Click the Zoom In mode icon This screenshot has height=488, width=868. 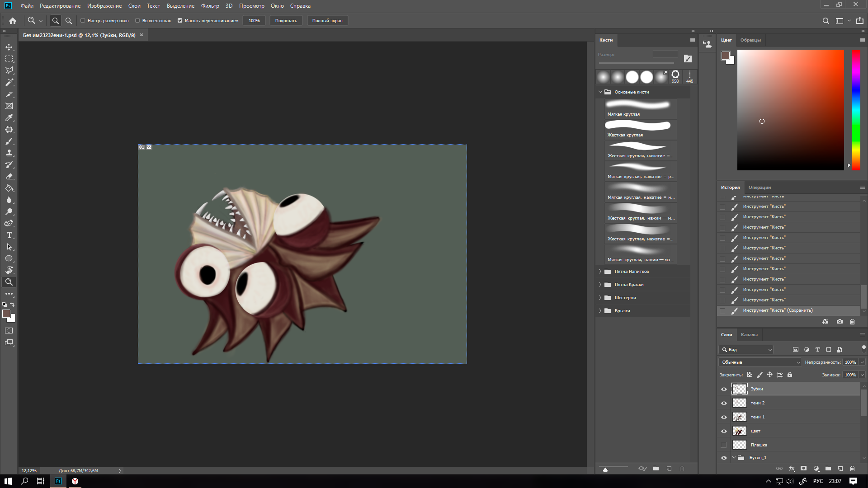[x=55, y=20]
